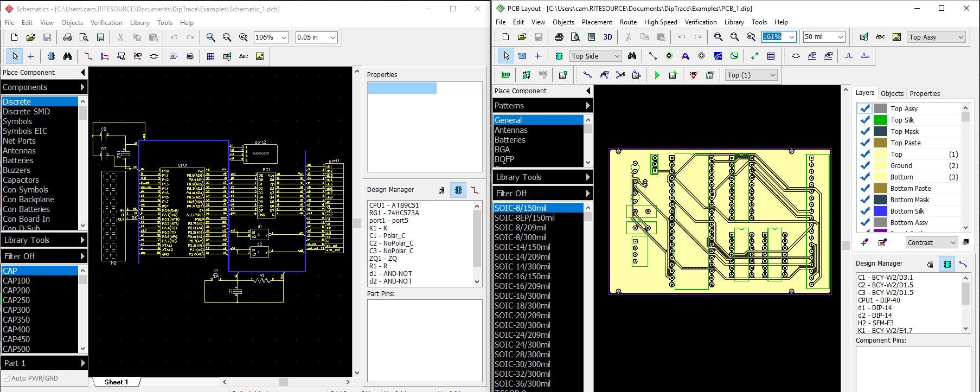Toggle the Ground layer checkbox
Image resolution: width=980 pixels, height=392 pixels.
pyautogui.click(x=864, y=166)
